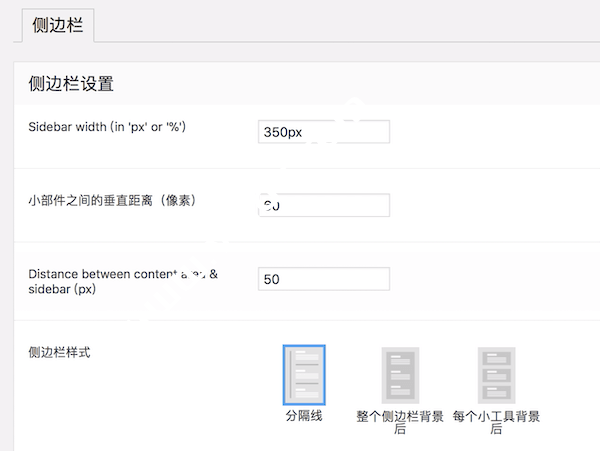Click the Sidebar width label
Image resolution: width=600 pixels, height=451 pixels.
[x=107, y=127]
